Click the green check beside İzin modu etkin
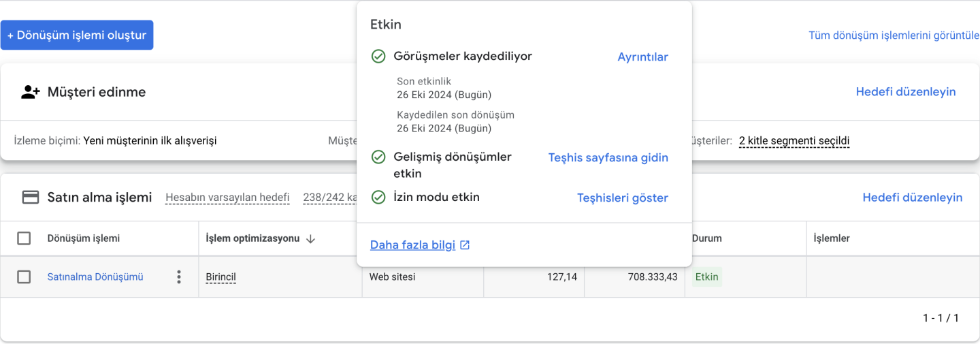980x344 pixels. tap(378, 198)
